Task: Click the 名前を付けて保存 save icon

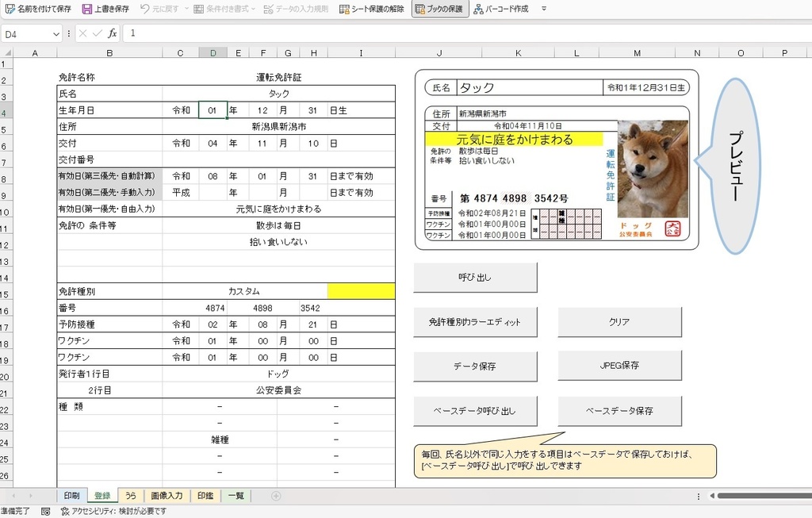Action: pos(10,9)
